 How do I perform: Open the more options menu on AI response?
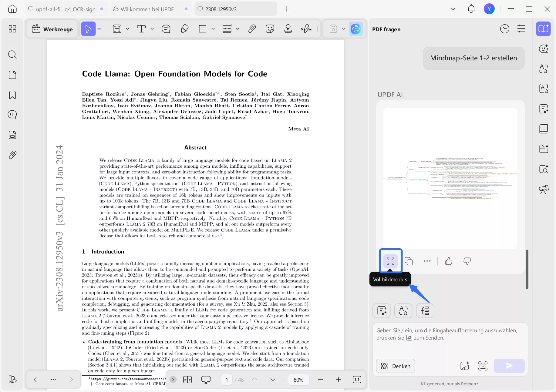[427, 261]
